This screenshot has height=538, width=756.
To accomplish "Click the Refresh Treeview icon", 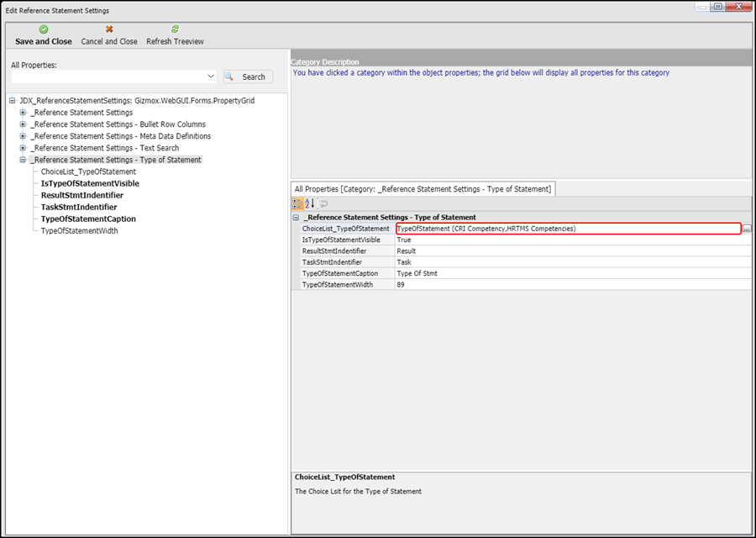I will tap(175, 29).
